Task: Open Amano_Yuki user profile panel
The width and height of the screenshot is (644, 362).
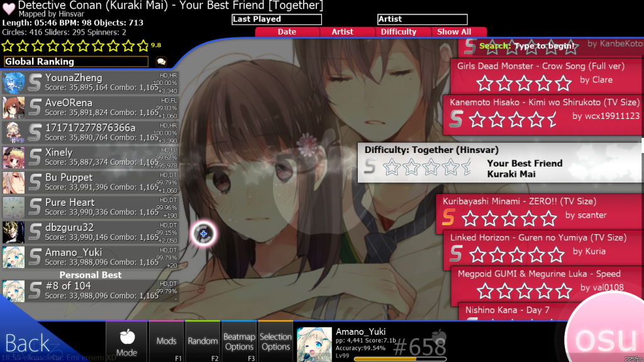Action: pos(372,344)
